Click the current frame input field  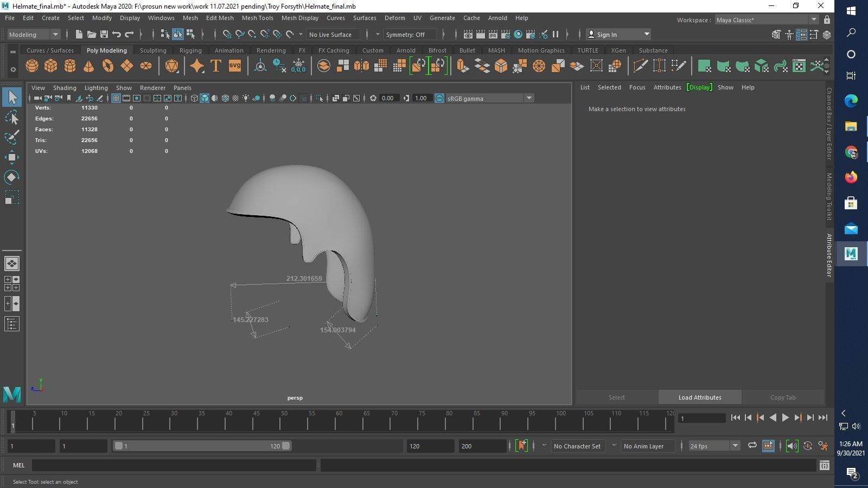coord(702,418)
